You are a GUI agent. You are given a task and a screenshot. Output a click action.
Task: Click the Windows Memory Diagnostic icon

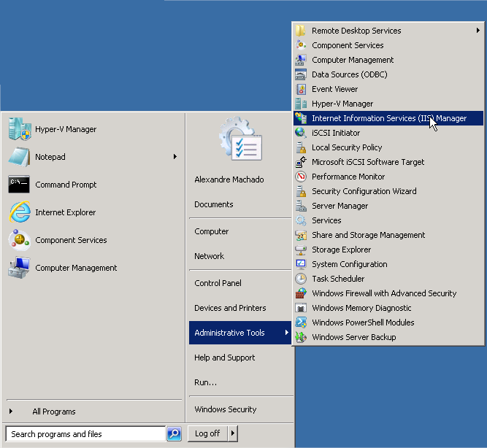pyautogui.click(x=300, y=308)
